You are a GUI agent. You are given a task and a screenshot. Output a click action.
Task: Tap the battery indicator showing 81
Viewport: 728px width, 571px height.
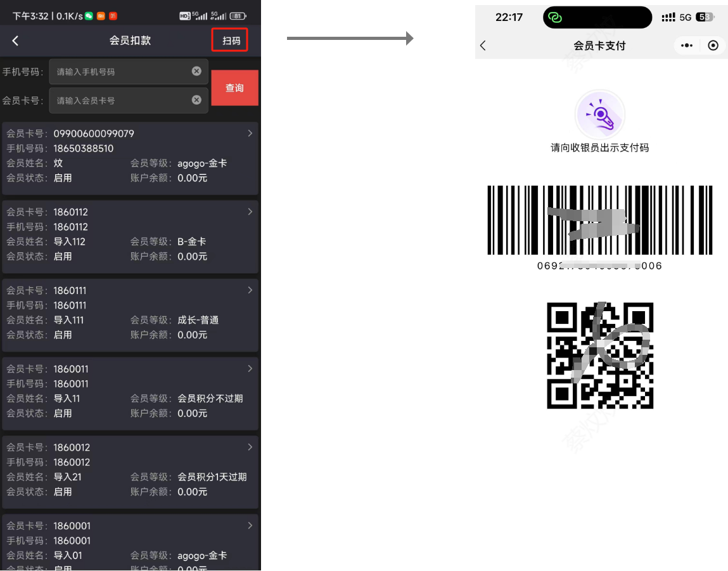click(238, 16)
